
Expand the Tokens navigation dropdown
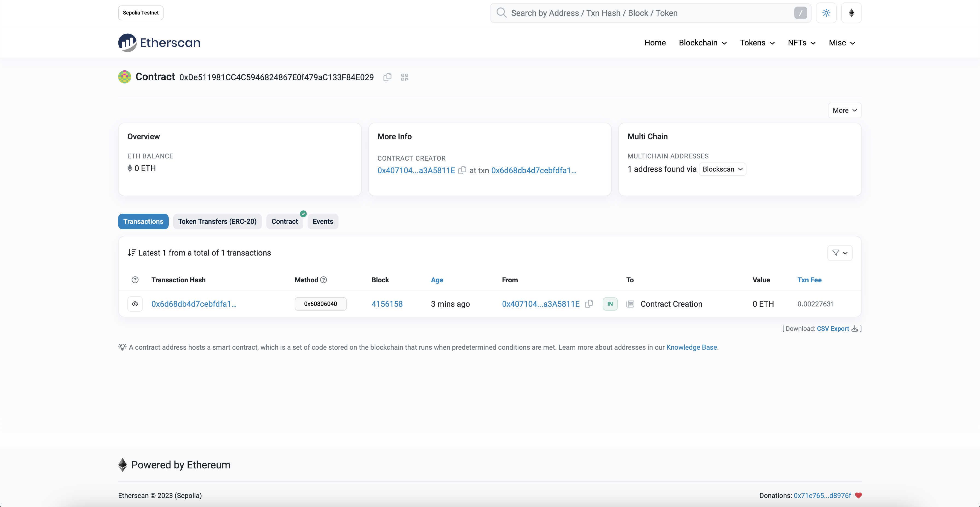click(757, 43)
